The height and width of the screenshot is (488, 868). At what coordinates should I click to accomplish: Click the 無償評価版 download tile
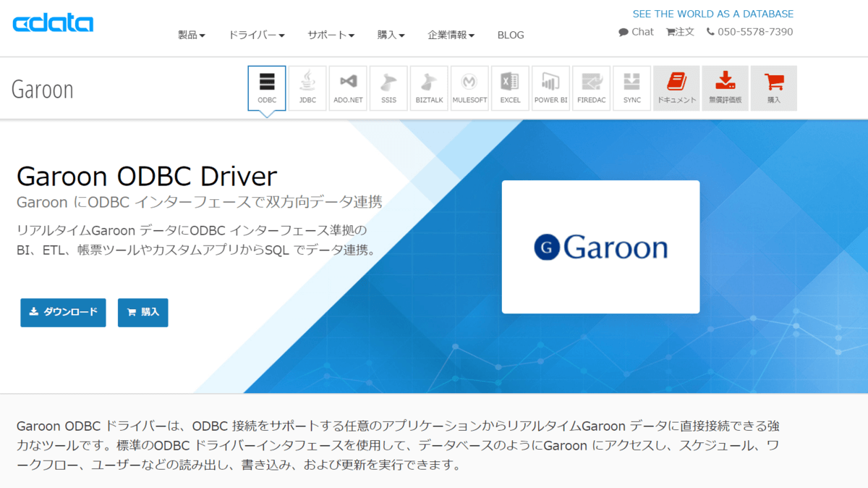pos(725,88)
